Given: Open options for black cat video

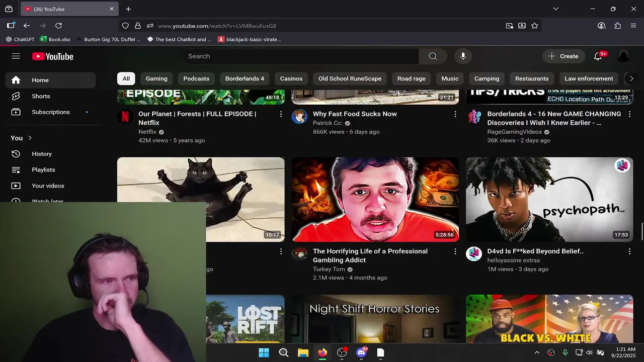Looking at the screenshot, I should pos(281,251).
